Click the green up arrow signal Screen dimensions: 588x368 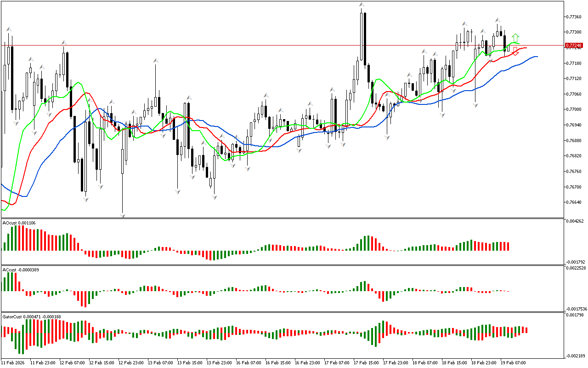(x=516, y=37)
